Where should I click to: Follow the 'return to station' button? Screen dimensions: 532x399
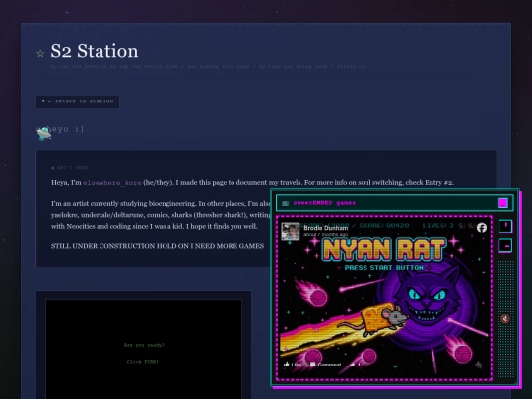(78, 101)
